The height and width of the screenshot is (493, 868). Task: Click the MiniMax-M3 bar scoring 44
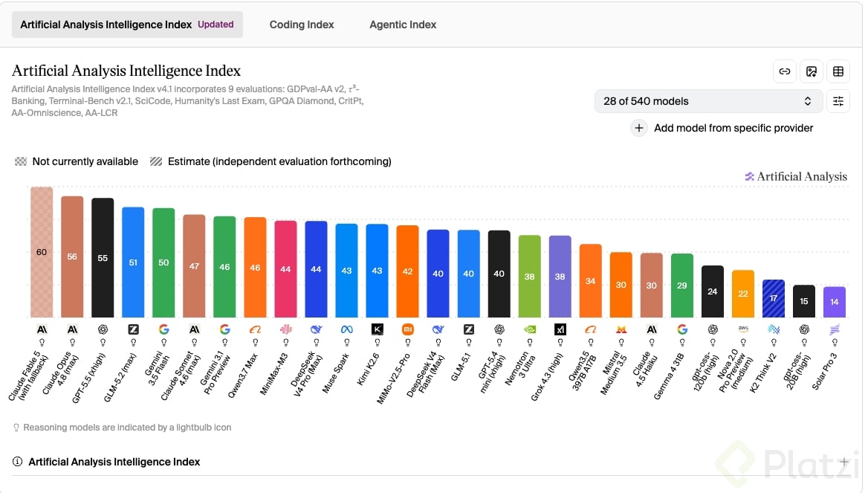click(x=285, y=268)
